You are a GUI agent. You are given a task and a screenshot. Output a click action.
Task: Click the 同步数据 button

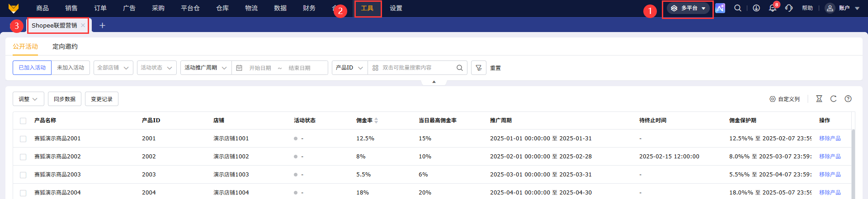click(x=65, y=99)
